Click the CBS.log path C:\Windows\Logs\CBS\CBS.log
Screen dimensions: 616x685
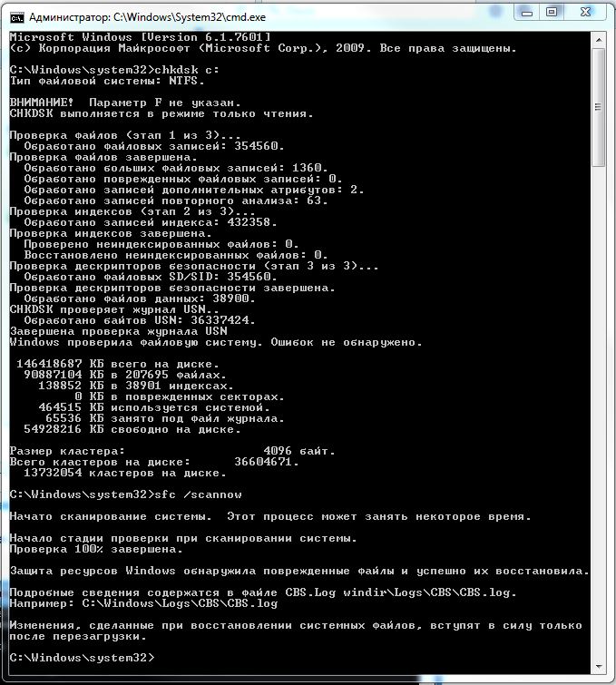[x=180, y=603]
